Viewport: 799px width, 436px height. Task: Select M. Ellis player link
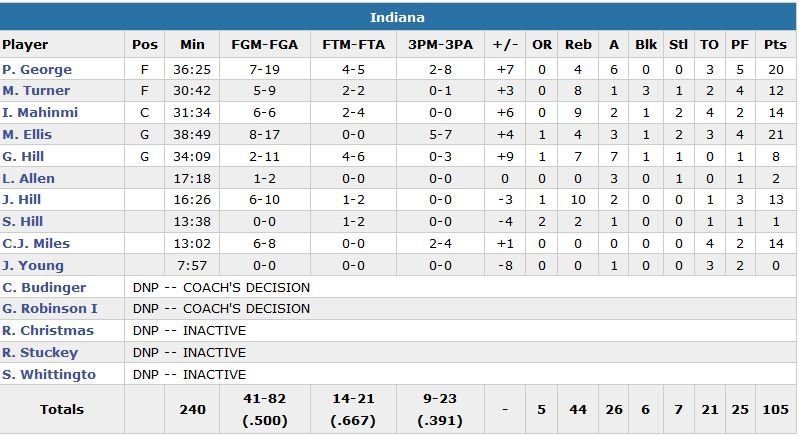pos(27,135)
